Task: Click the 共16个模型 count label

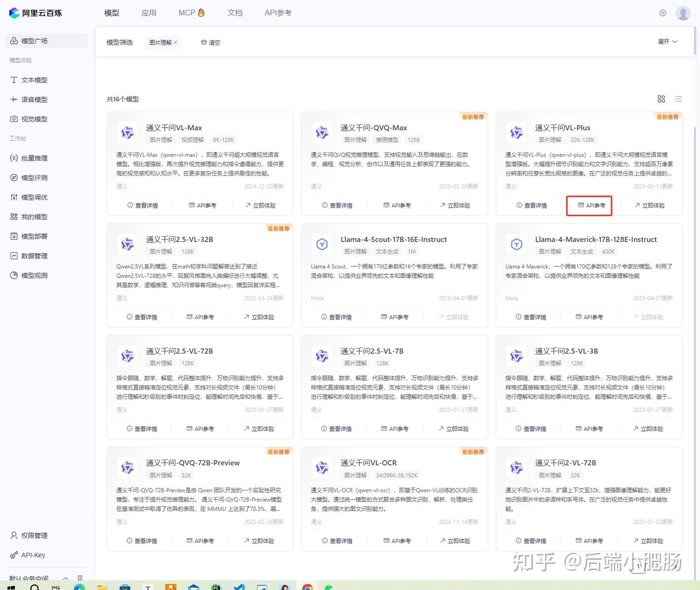Action: point(122,99)
